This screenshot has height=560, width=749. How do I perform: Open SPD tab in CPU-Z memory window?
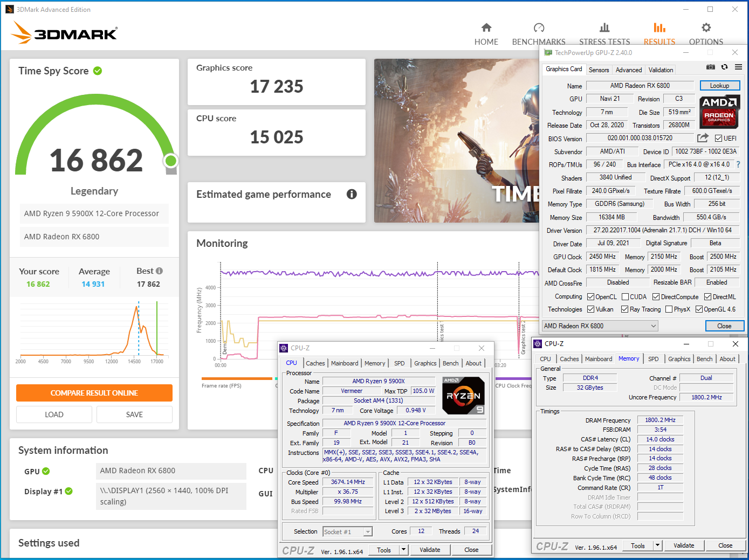[653, 359]
